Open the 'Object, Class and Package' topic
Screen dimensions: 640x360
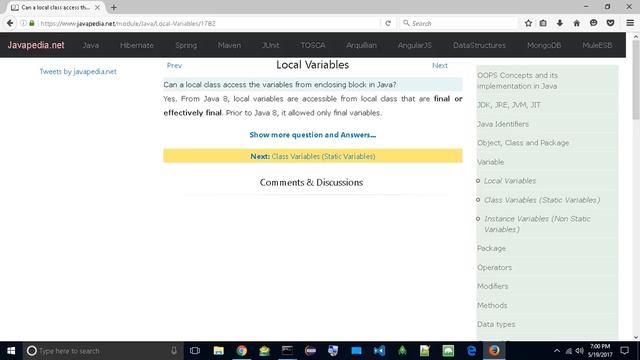click(523, 143)
